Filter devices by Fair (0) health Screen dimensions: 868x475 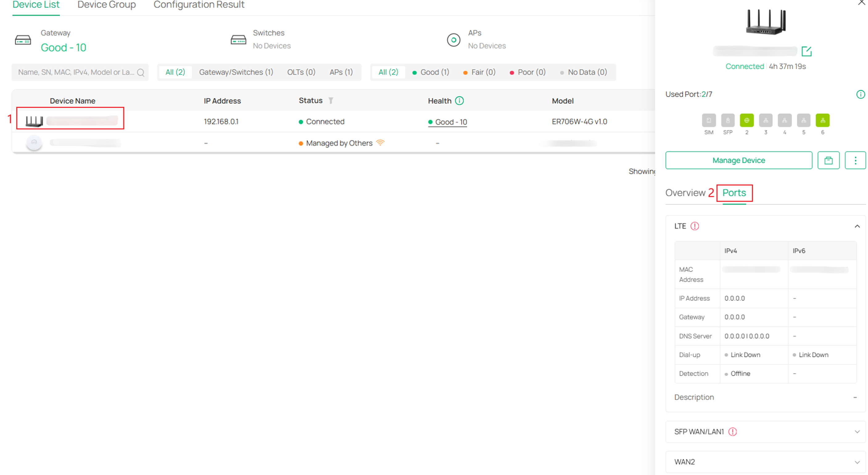[x=479, y=72]
